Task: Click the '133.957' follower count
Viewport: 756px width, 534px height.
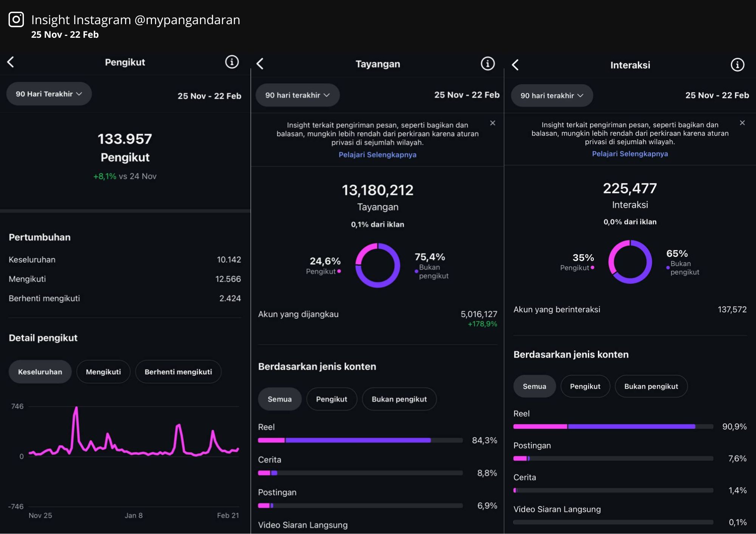Action: pos(125,139)
